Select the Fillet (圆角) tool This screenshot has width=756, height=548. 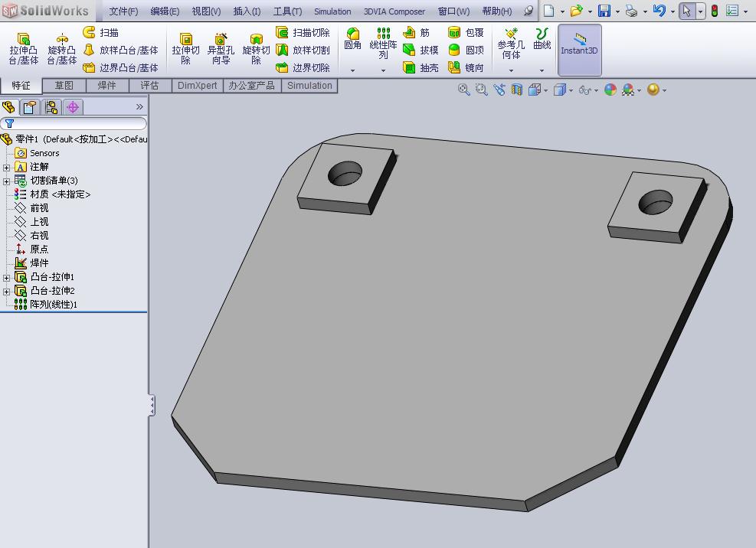coord(352,38)
